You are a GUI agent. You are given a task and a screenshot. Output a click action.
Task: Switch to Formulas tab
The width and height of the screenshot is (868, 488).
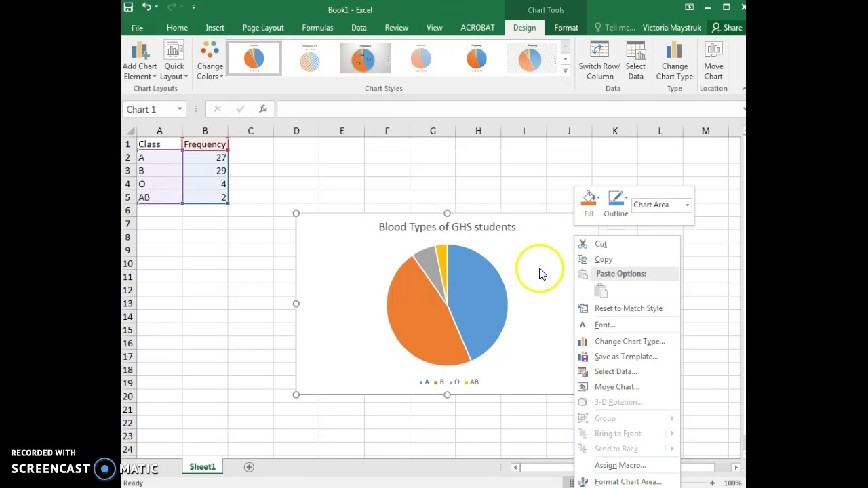pyautogui.click(x=317, y=28)
